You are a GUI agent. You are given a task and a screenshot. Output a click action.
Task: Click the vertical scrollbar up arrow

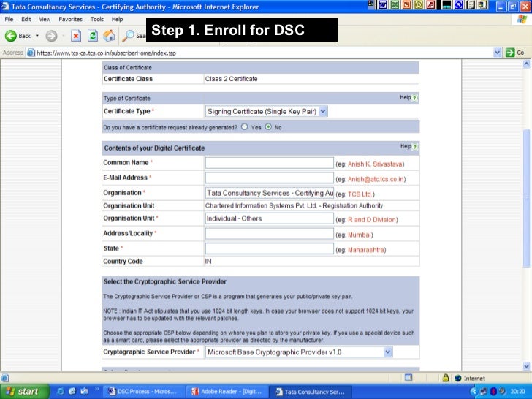tap(527, 64)
